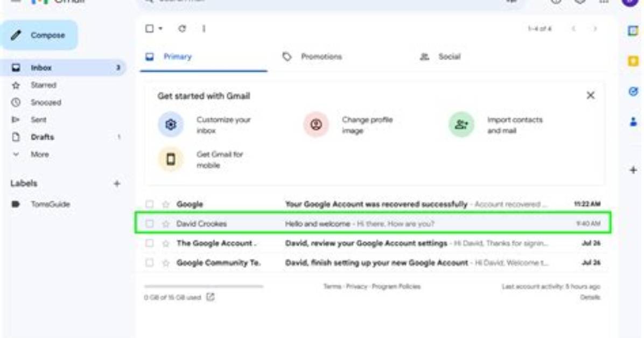Open Google Tasks in the side panel

633,91
